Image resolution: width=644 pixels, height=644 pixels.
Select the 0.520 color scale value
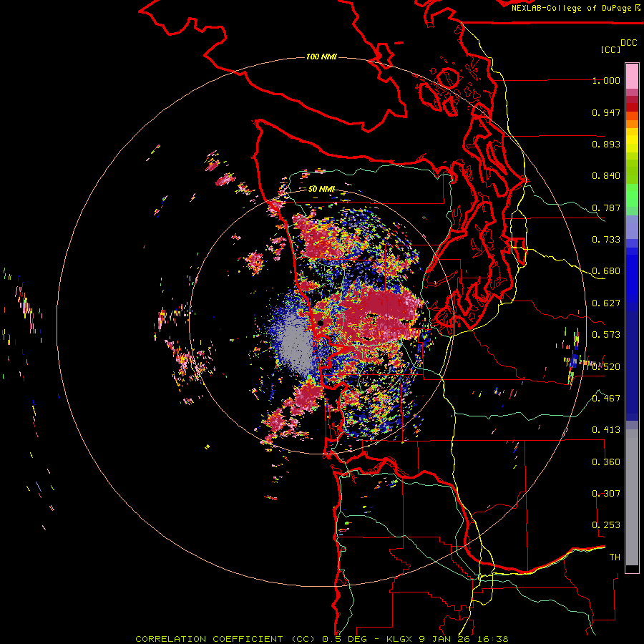click(x=606, y=367)
